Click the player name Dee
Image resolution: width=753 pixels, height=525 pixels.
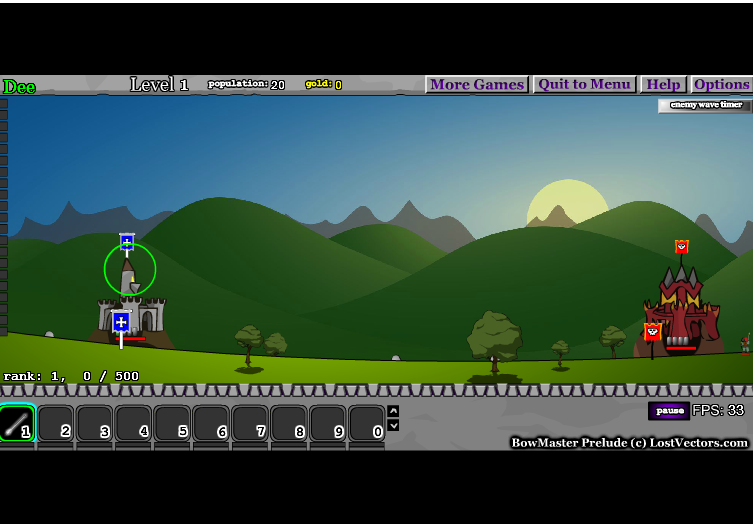tap(19, 87)
